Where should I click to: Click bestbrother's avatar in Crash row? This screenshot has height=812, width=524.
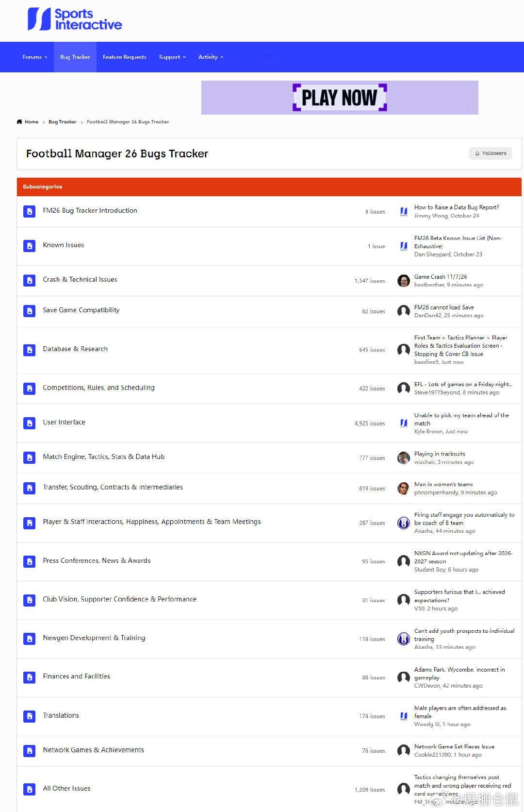[x=404, y=281]
